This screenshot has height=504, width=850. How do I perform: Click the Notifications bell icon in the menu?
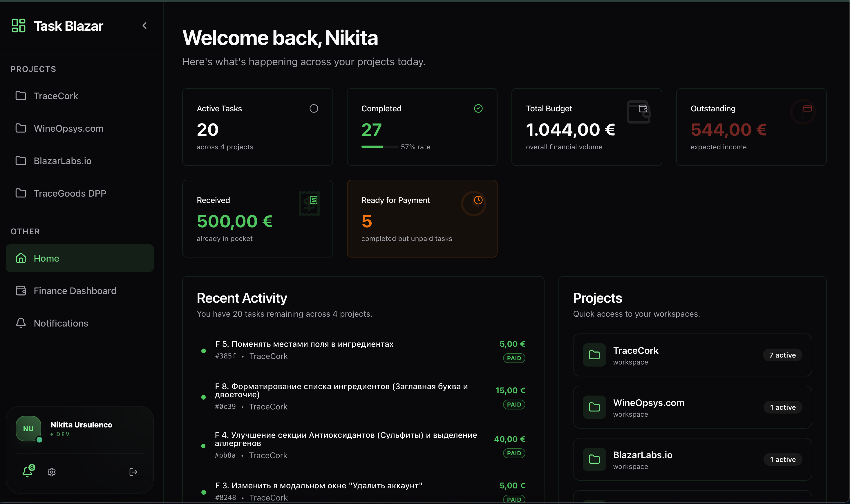click(21, 323)
